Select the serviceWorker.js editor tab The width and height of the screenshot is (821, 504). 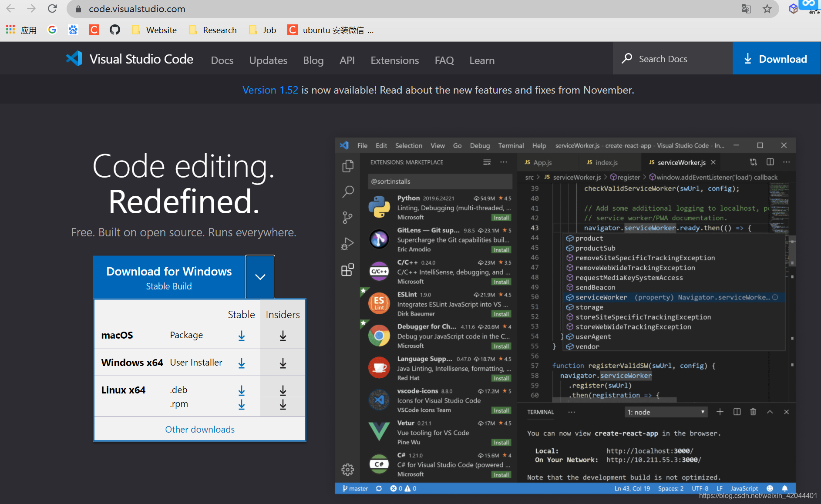coord(680,162)
